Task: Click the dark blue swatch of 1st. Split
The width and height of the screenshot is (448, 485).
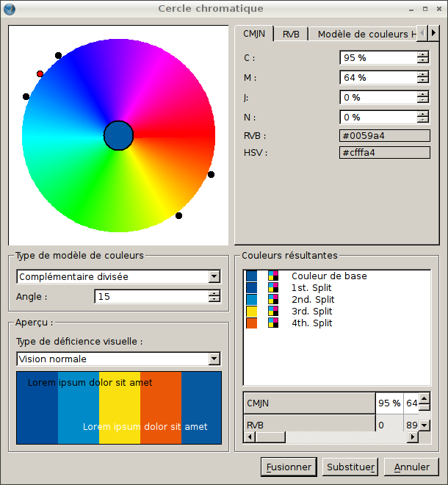Action: [x=252, y=287]
